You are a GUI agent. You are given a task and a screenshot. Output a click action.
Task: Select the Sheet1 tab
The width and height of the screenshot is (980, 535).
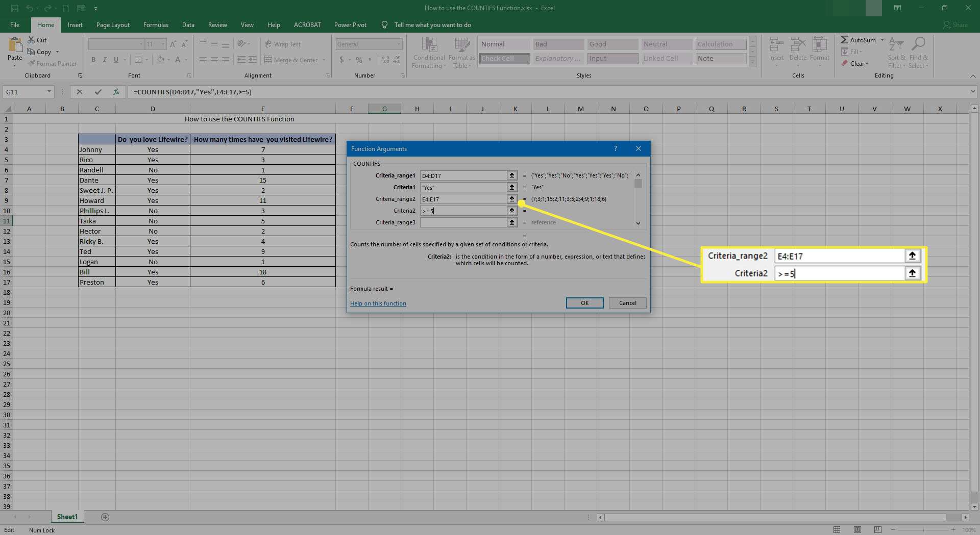coord(67,517)
